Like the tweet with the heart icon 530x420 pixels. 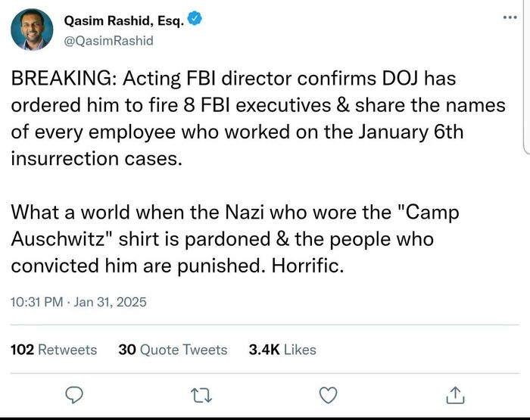point(327,394)
